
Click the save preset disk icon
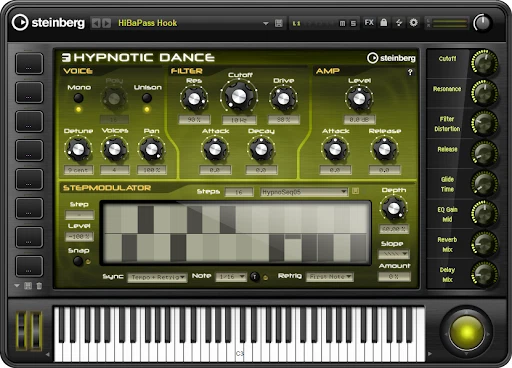click(x=279, y=23)
